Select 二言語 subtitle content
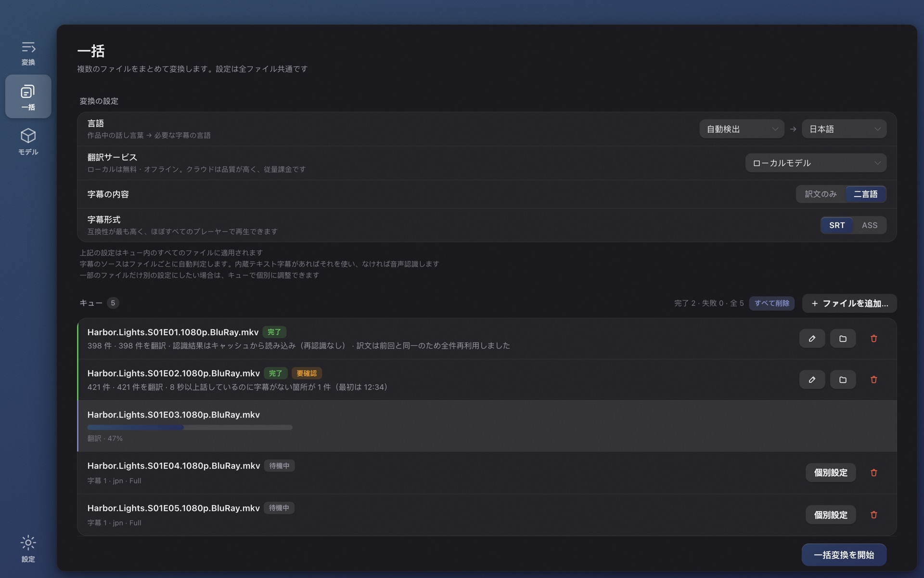 tap(865, 194)
